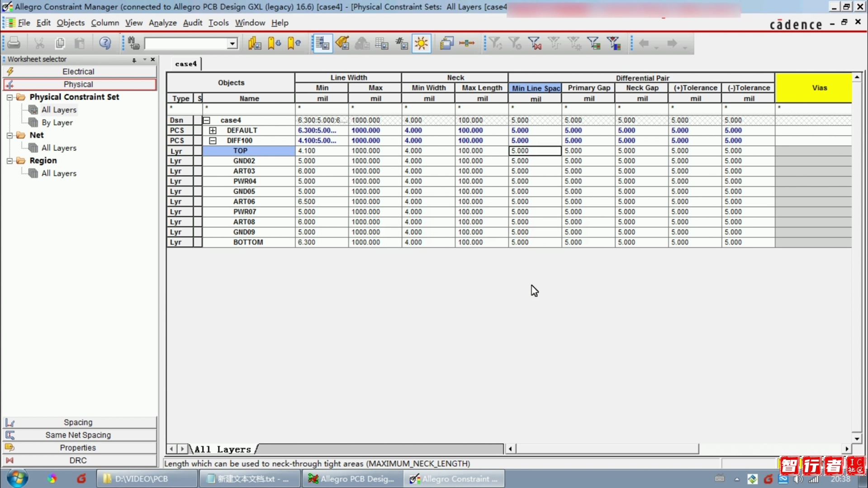The height and width of the screenshot is (488, 868).
Task: Switch to the DRC worksheet section
Action: coord(79,460)
